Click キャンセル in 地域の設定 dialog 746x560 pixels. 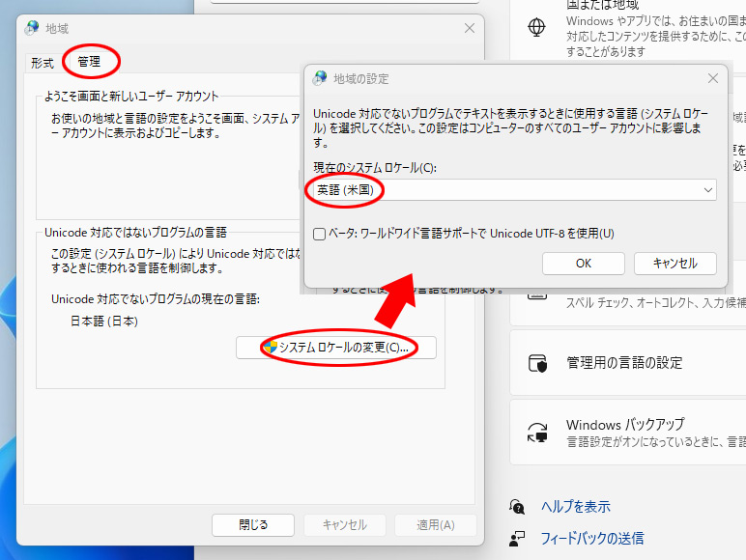pos(675,264)
